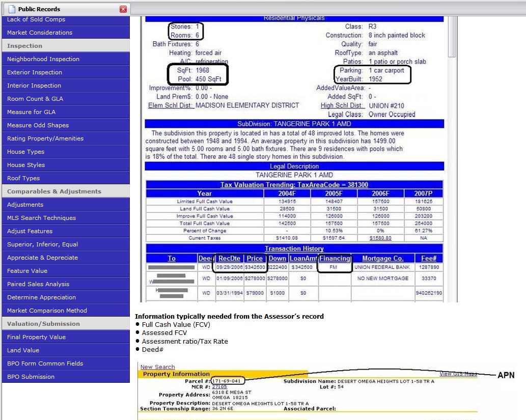The image size is (526, 420).
Task: Sort transactions by To column
Action: tap(172, 258)
